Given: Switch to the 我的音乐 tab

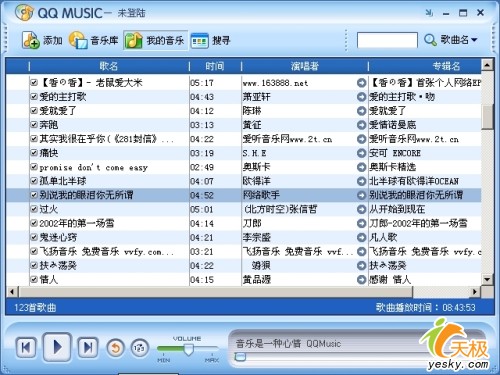Looking at the screenshot, I should coord(155,40).
